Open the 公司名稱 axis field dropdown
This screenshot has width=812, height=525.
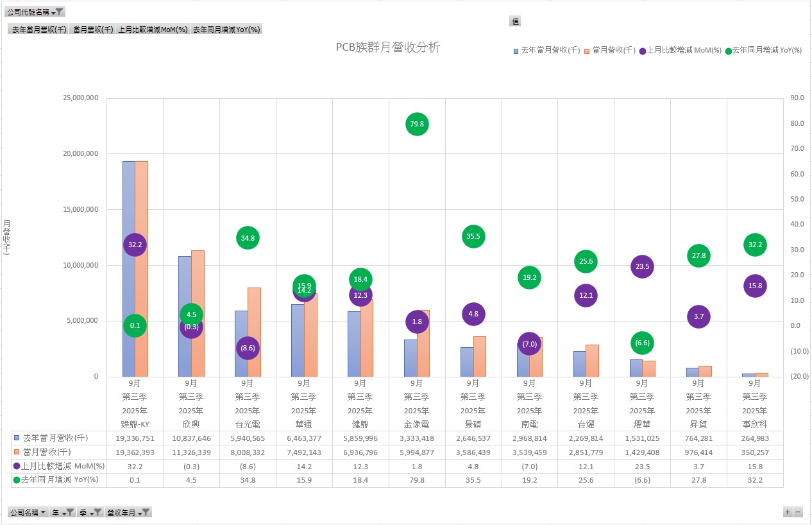(28, 512)
